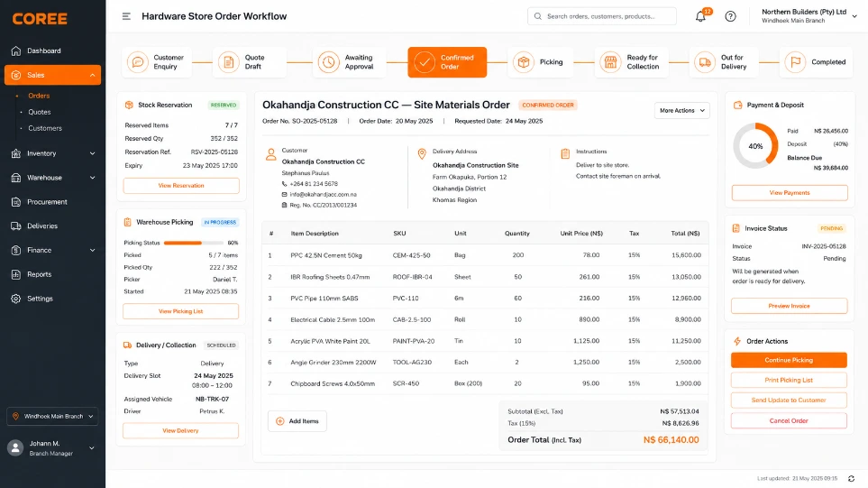Click Print Picking List button

coord(789,380)
